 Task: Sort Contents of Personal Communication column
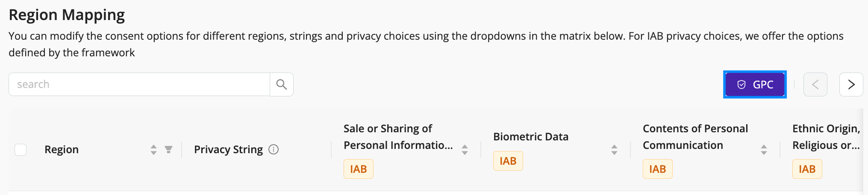[x=764, y=149]
